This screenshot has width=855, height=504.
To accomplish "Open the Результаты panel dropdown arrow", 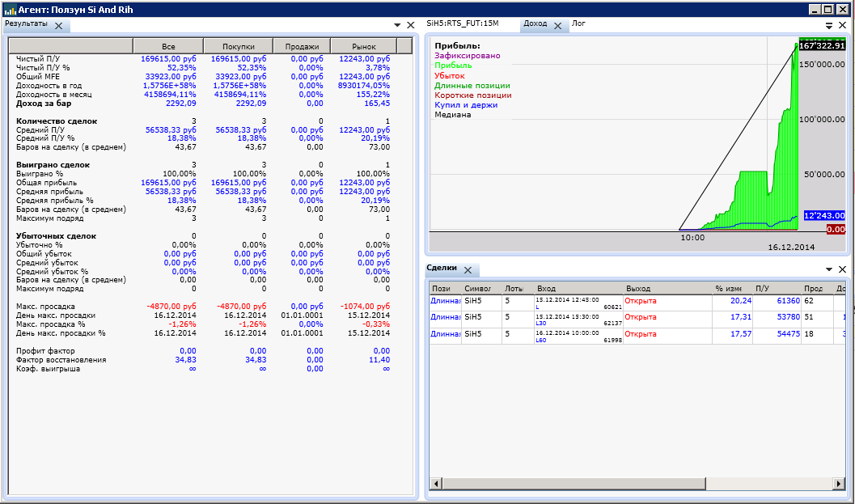I will pos(398,26).
